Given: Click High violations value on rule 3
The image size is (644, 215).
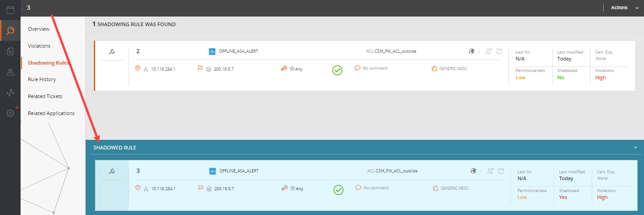Looking at the screenshot, I should (602, 197).
